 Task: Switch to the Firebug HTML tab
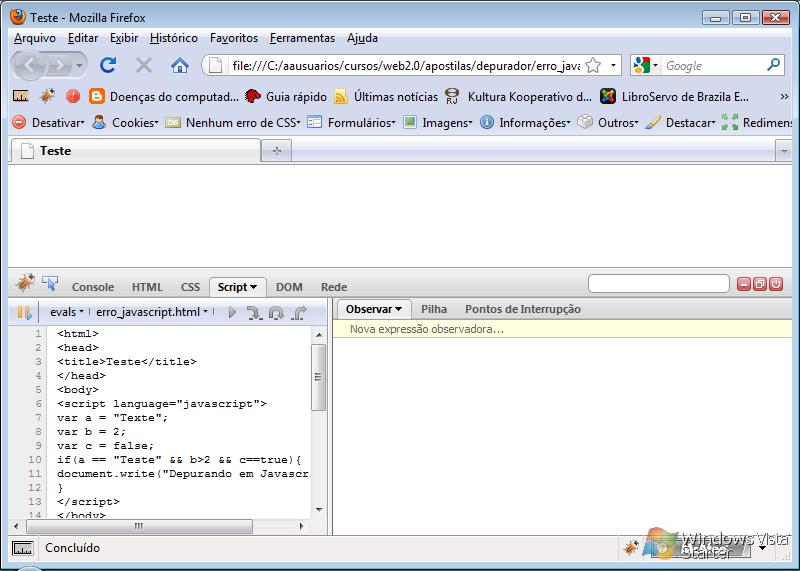coord(147,287)
